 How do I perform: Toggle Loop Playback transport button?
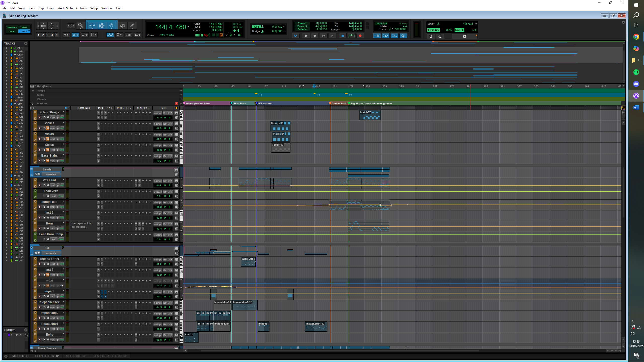click(x=351, y=36)
